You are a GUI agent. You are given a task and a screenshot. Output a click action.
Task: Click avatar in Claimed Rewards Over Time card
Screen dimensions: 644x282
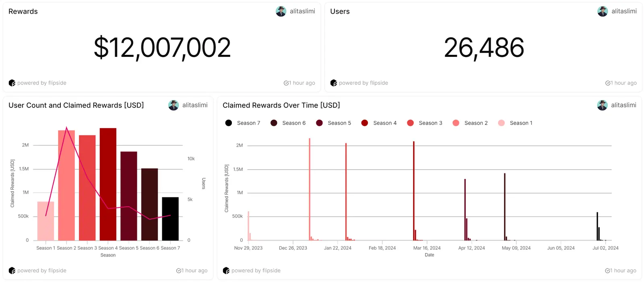click(602, 105)
